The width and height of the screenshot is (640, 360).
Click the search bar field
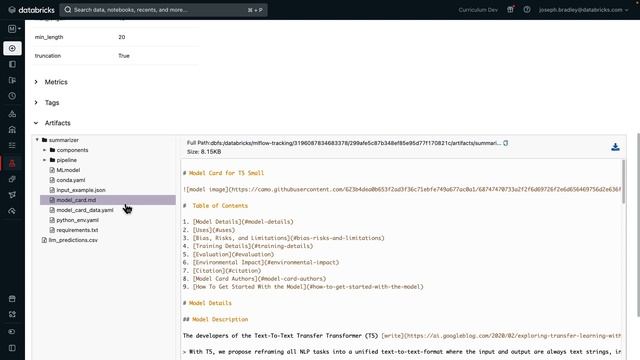[164, 10]
